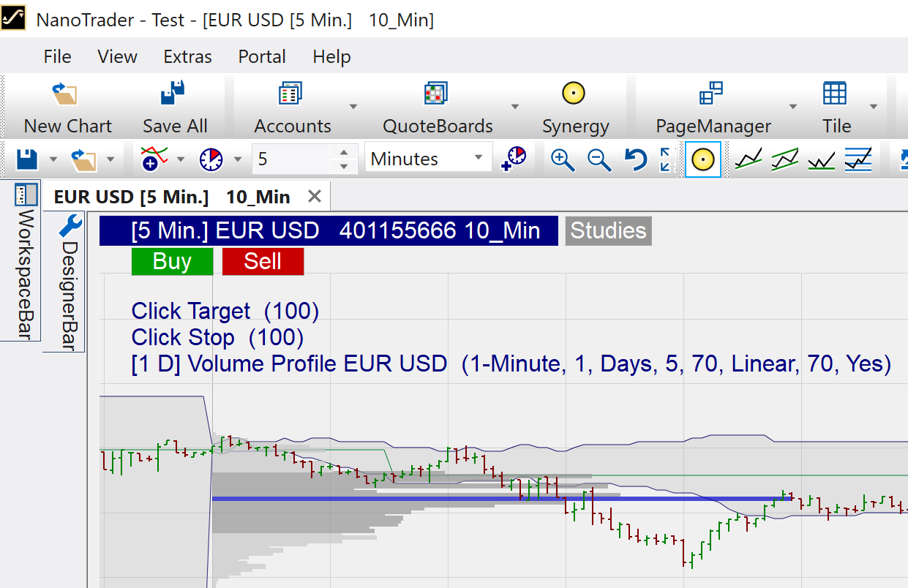Click the undo arrow icon
The image size is (908, 588).
pos(636,159)
